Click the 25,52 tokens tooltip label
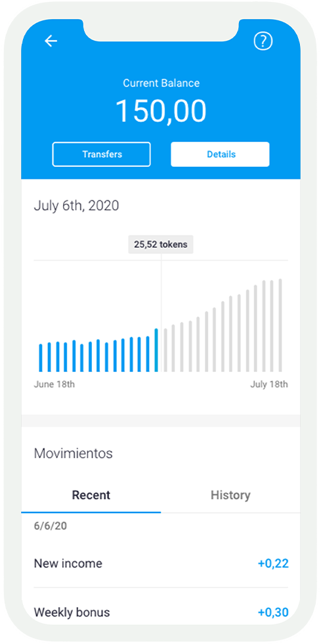321x644 pixels. 160,244
